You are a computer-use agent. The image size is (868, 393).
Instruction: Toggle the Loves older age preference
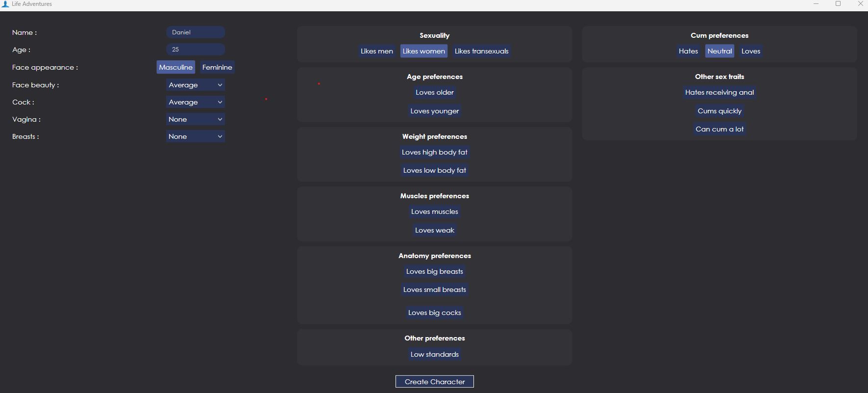434,92
